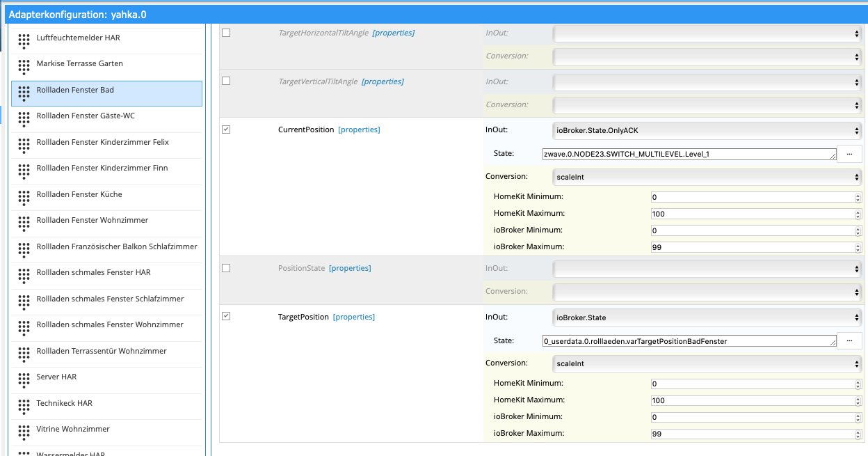
Task: Click the ioBroker Maximum field under CurrentPosition
Action: (756, 247)
